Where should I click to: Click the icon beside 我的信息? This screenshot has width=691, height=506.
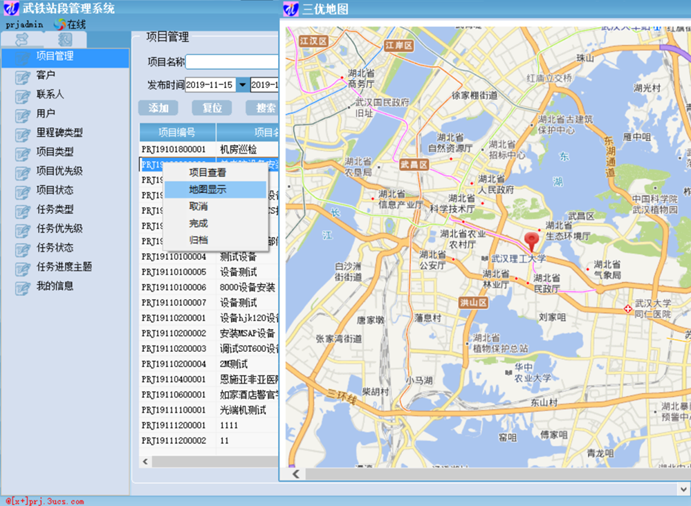(x=22, y=288)
